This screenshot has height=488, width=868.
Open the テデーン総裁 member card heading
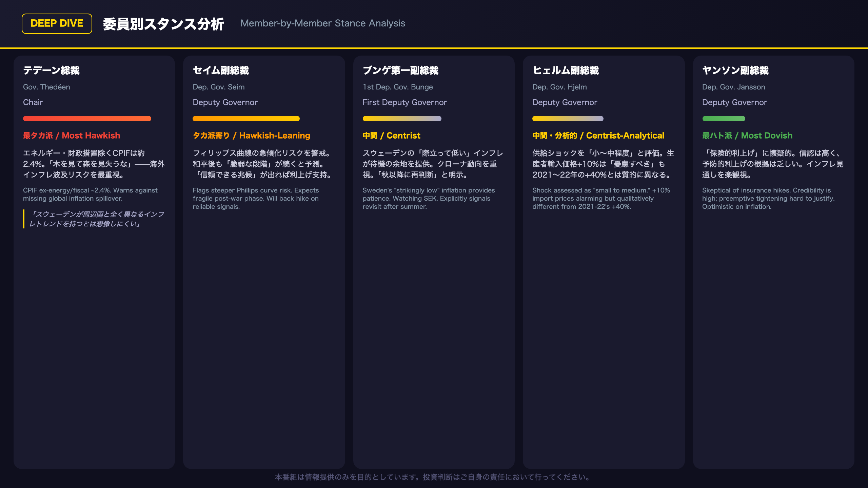click(51, 70)
